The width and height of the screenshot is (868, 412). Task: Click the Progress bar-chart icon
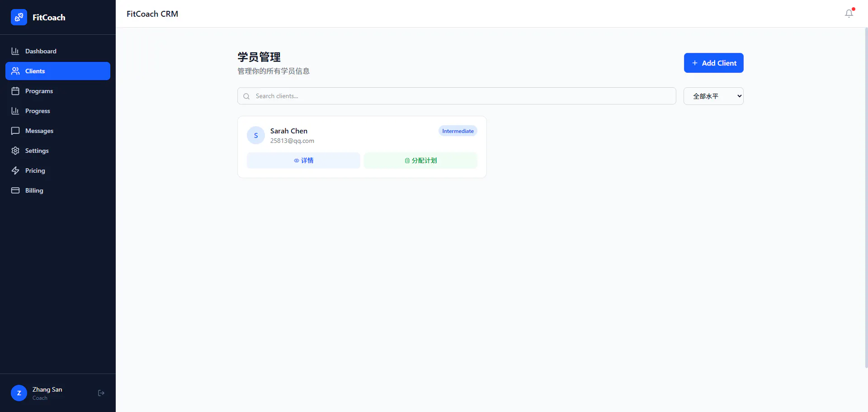(15, 111)
